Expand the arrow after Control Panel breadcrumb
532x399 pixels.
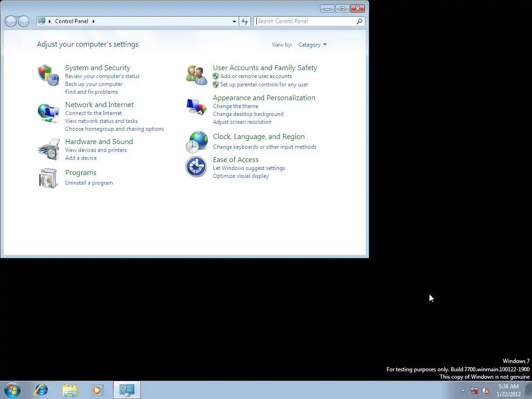coord(94,21)
